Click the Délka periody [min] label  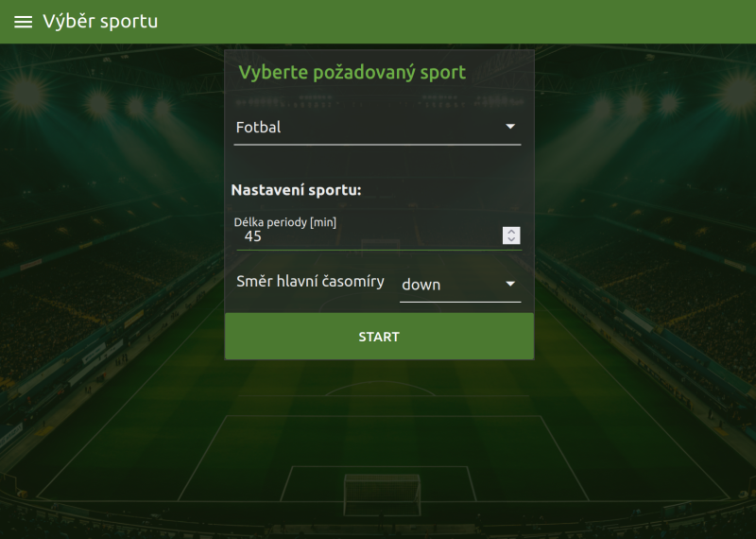(x=285, y=222)
